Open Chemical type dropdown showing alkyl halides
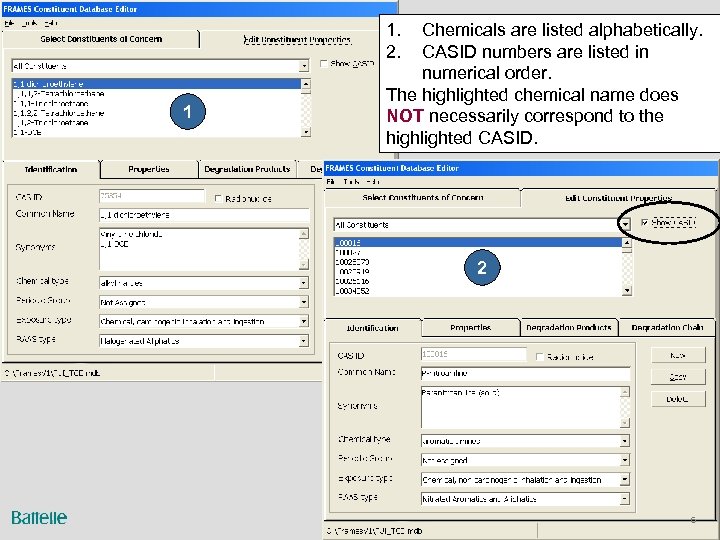This screenshot has height=540, width=720. point(304,283)
